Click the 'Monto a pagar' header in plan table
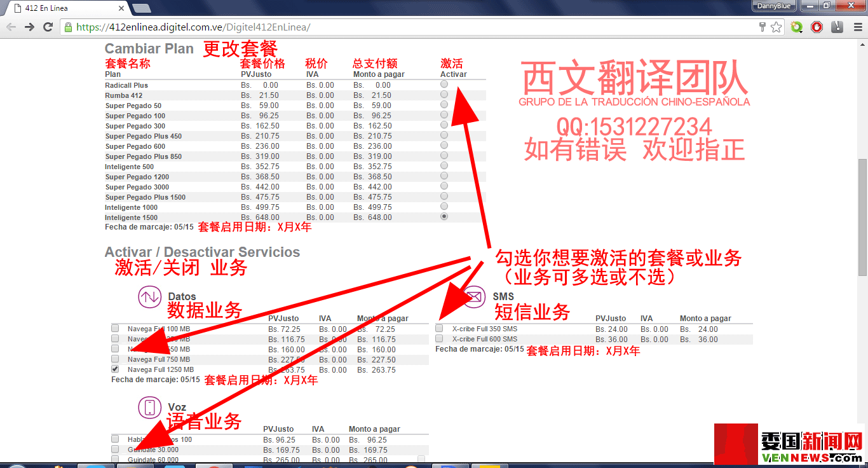The image size is (868, 468). tap(379, 74)
